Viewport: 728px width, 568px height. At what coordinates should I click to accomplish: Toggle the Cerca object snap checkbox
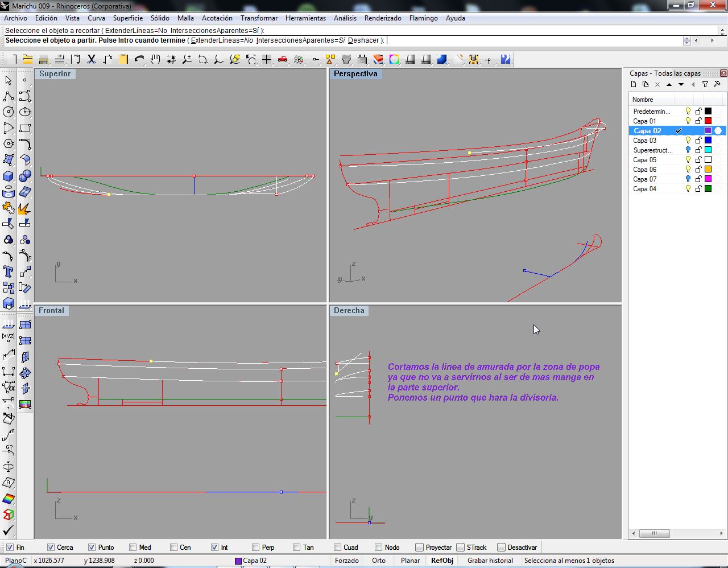click(x=51, y=548)
